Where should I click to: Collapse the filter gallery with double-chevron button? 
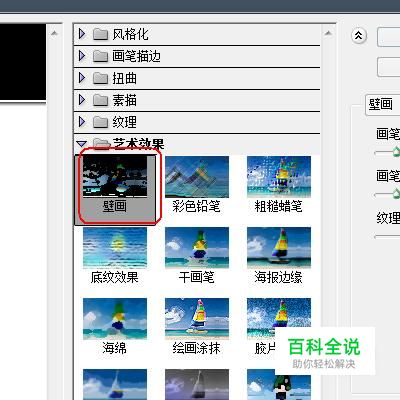[x=359, y=35]
